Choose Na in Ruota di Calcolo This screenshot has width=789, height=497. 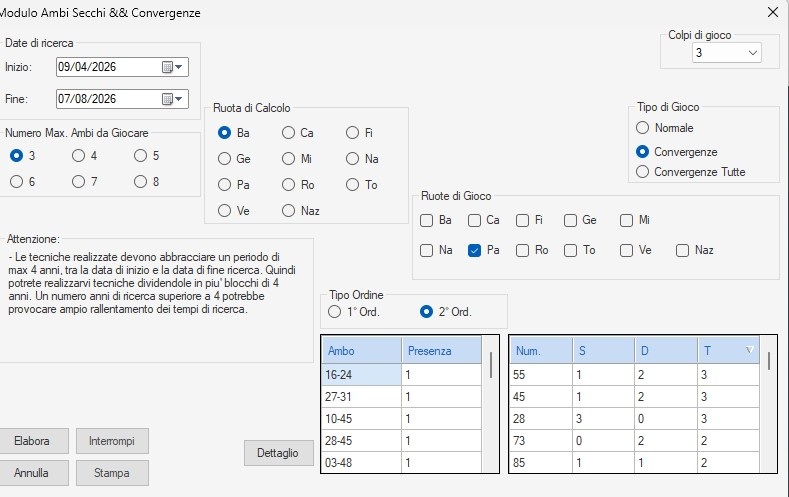pyautogui.click(x=352, y=159)
